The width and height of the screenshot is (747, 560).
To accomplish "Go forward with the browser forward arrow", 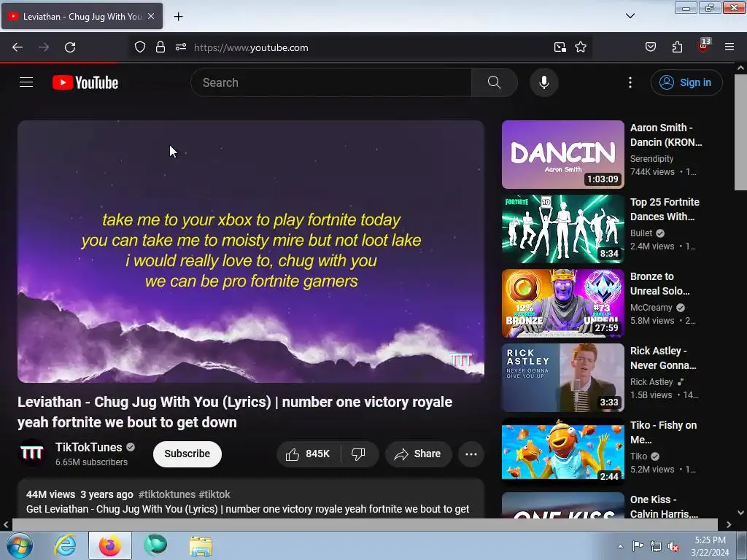I will click(43, 47).
